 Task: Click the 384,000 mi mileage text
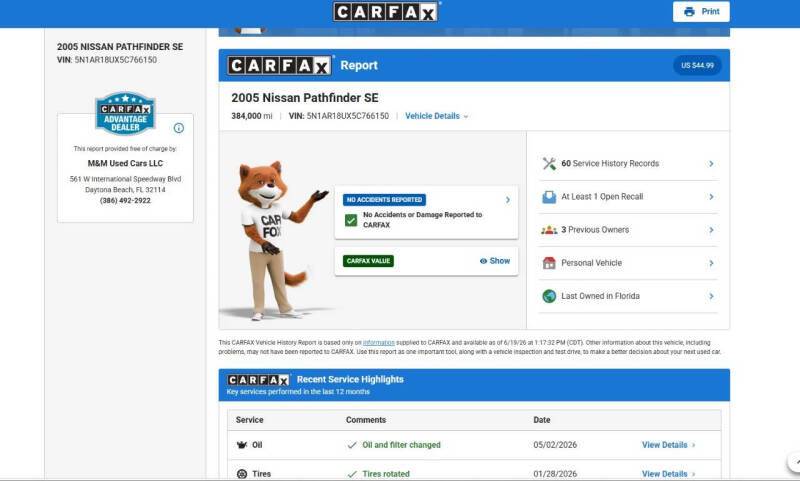pyautogui.click(x=252, y=116)
